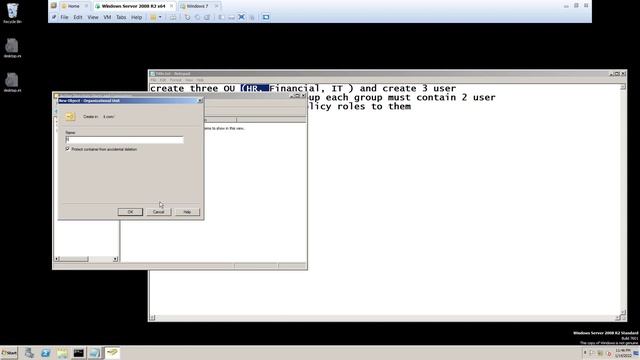This screenshot has width=640, height=360.
Task: Expand the power options dropdown arrow
Action: 160,17
